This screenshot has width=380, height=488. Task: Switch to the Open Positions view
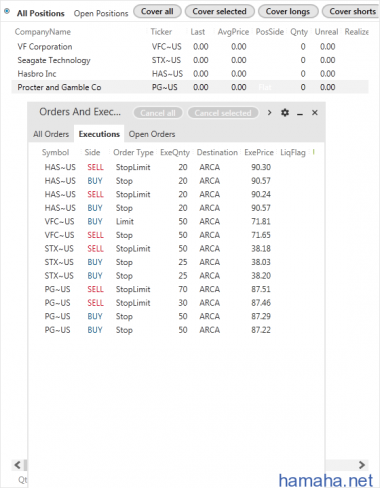(x=101, y=13)
